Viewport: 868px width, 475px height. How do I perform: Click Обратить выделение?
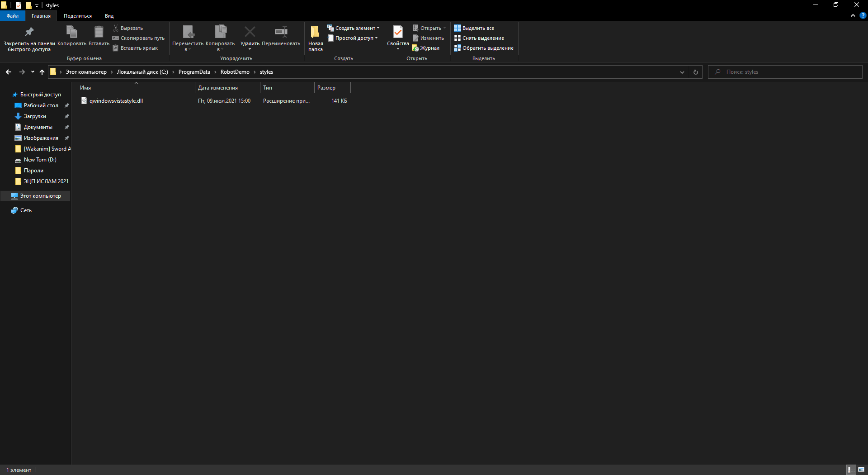[x=484, y=48]
